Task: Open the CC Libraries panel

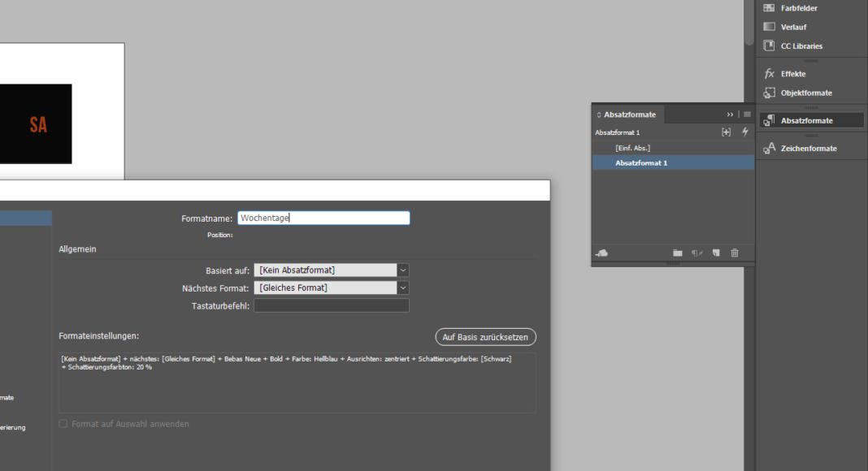Action: (x=769, y=46)
